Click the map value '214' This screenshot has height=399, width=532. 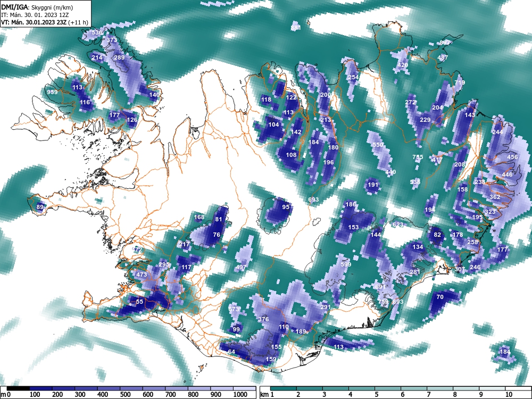[97, 57]
